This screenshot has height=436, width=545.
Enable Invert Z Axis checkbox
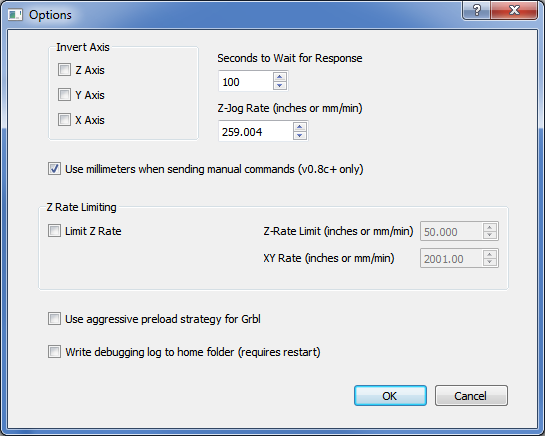[x=64, y=70]
